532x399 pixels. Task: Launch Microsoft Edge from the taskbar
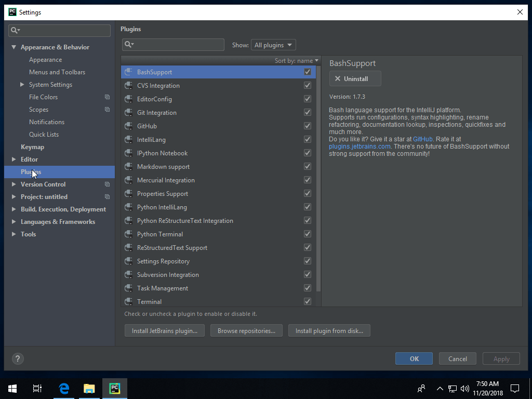tap(64, 389)
